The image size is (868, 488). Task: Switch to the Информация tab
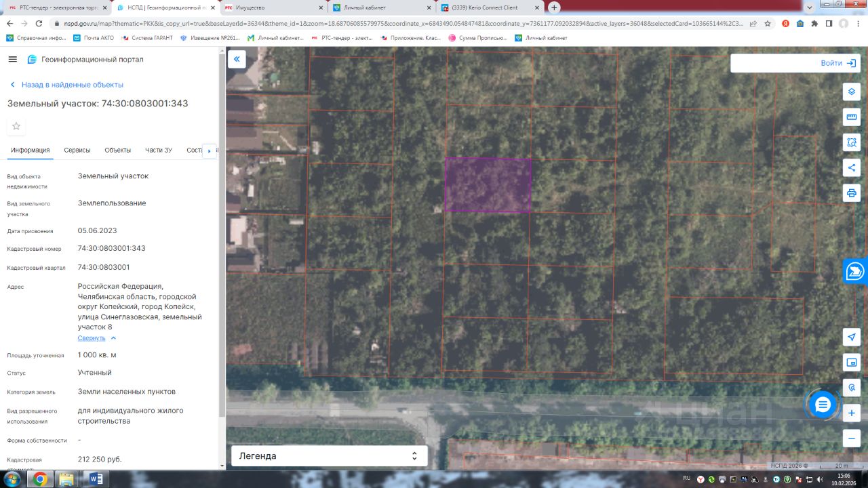(30, 150)
